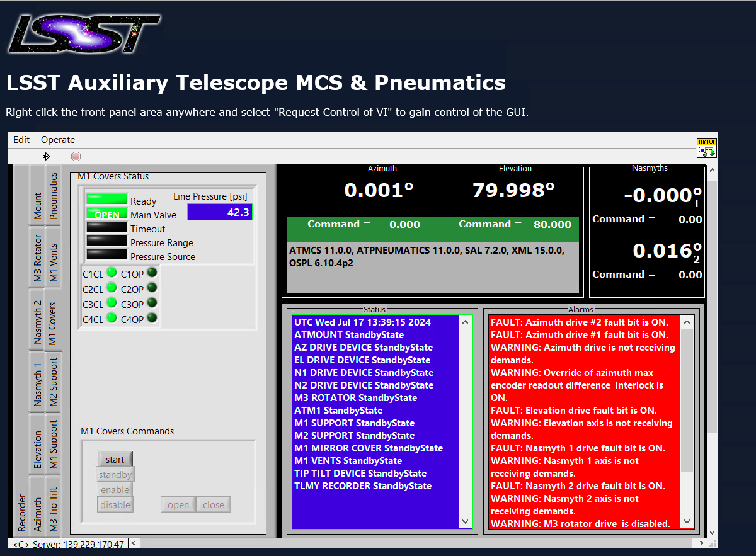Toggle the Main Valve OPEN indicator
756x556 pixels.
106,213
